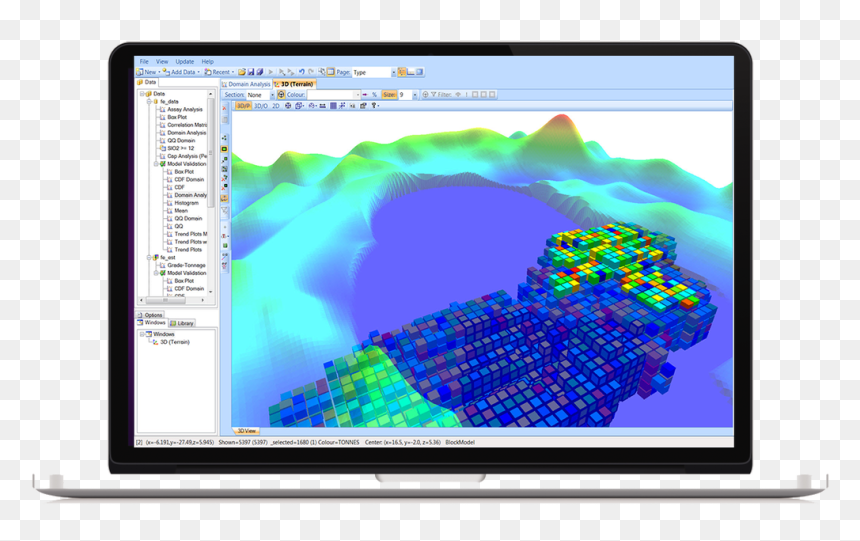Click the Data panel tab
This screenshot has height=541, width=860.
pyautogui.click(x=147, y=82)
